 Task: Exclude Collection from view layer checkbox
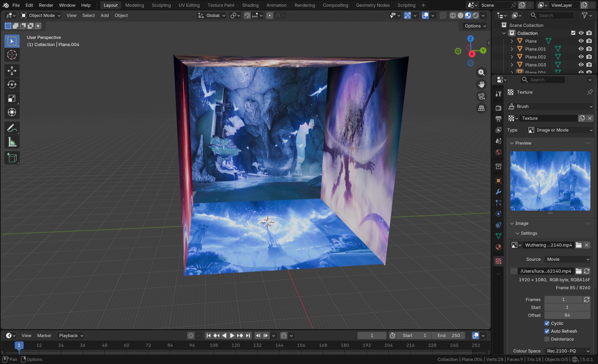click(x=573, y=33)
